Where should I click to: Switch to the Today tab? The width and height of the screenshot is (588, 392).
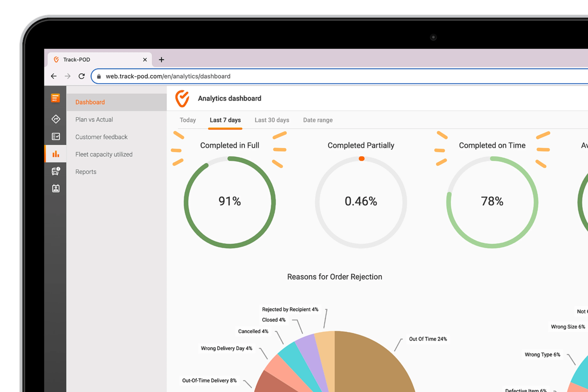coord(188,120)
